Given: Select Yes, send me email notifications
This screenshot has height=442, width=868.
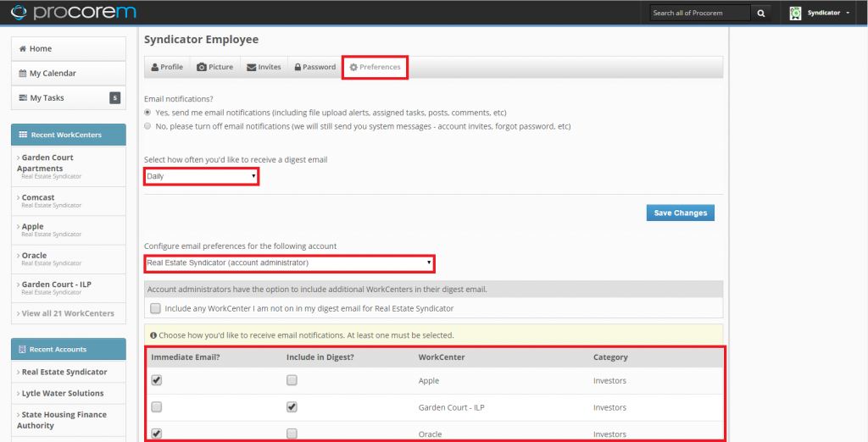Looking at the screenshot, I should pos(147,113).
